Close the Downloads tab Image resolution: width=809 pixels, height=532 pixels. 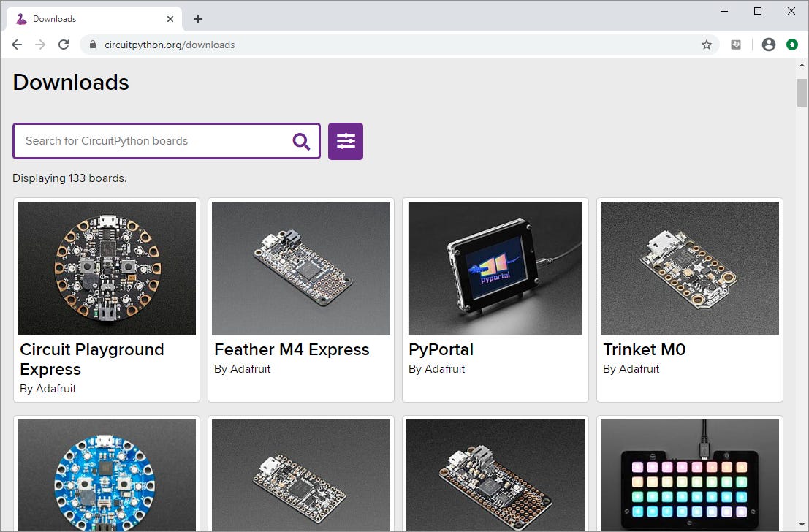170,19
